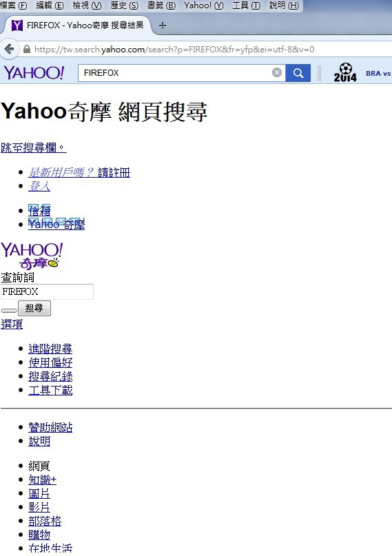Viewport: 392px width, 556px height.
Task: Click the 登入 link
Action: tap(39, 186)
